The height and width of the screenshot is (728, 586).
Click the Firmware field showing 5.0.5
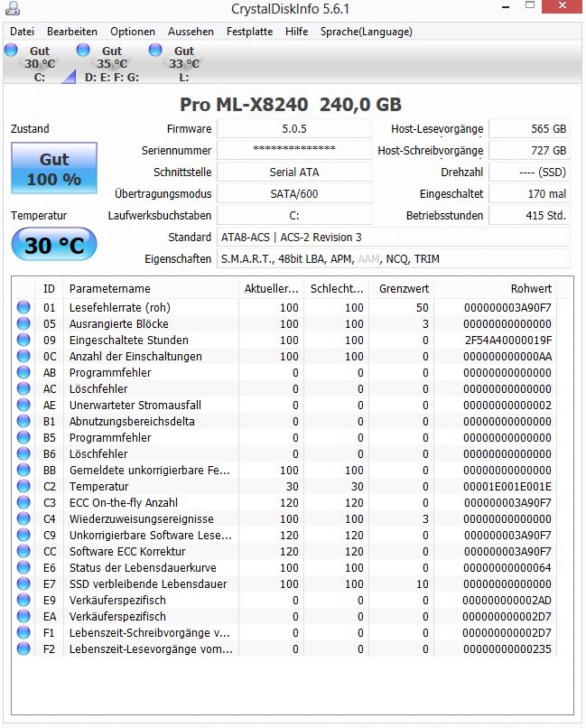click(x=294, y=128)
